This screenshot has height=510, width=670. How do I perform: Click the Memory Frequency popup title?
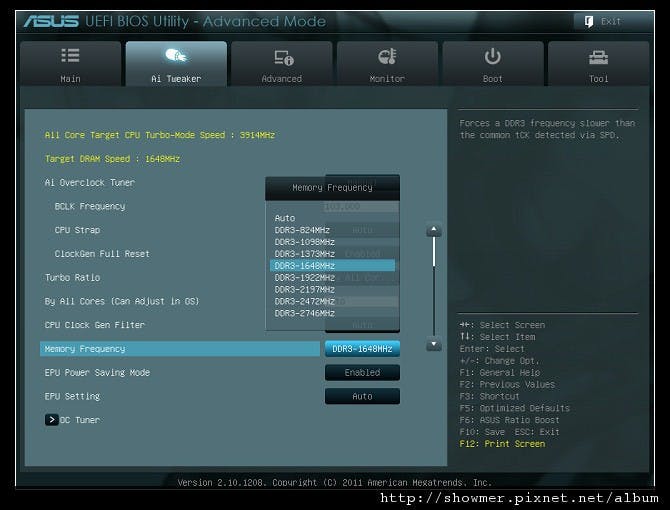[332, 188]
